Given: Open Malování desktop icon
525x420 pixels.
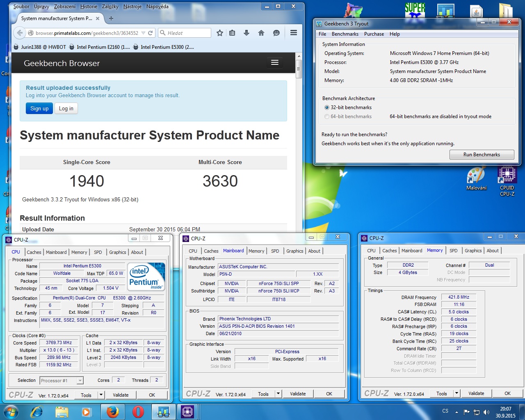Looking at the screenshot, I should tap(476, 179).
